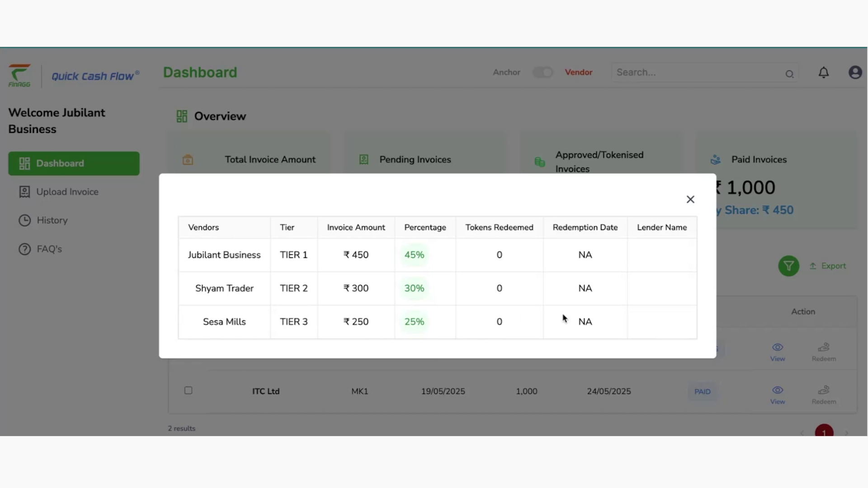Image resolution: width=868 pixels, height=488 pixels.
Task: Select the Upload Invoice sidebar icon
Action: pos(24,192)
